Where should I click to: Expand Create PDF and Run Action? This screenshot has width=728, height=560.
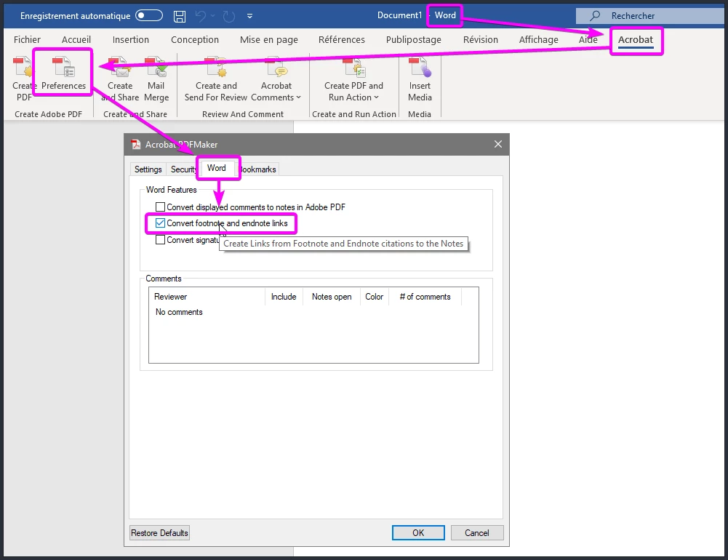point(353,79)
